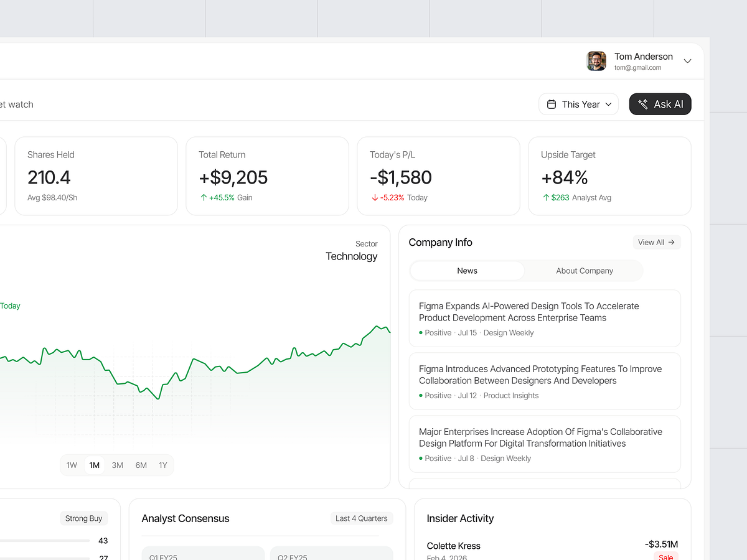
Task: Click the arrow icon in View All
Action: pyautogui.click(x=671, y=242)
